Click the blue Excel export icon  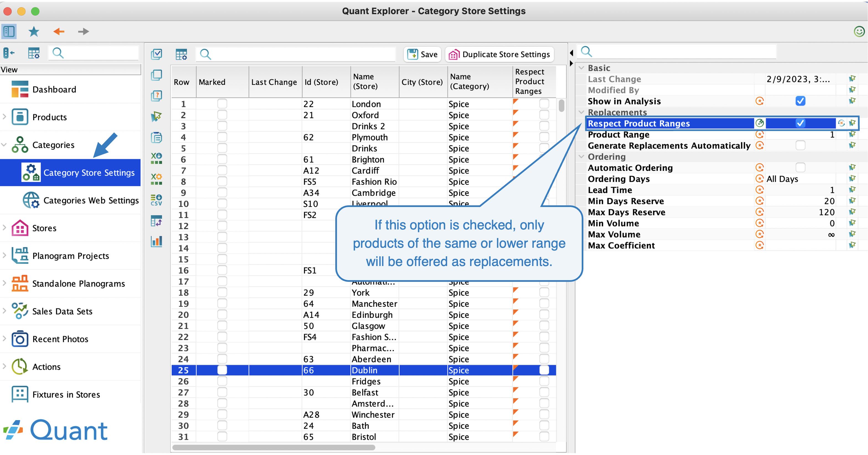point(156,158)
